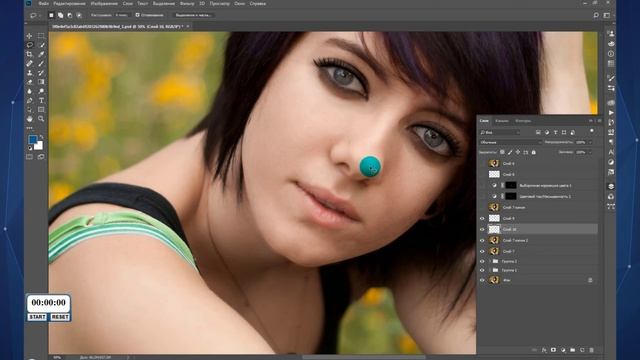
Task: Open the Изображение menu
Action: (x=104, y=3)
